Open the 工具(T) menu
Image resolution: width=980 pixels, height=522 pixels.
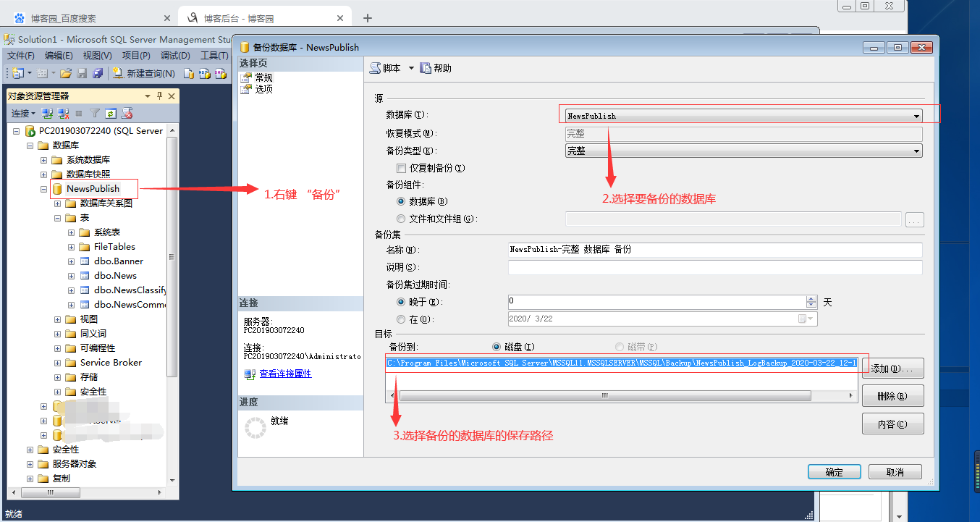pos(214,56)
